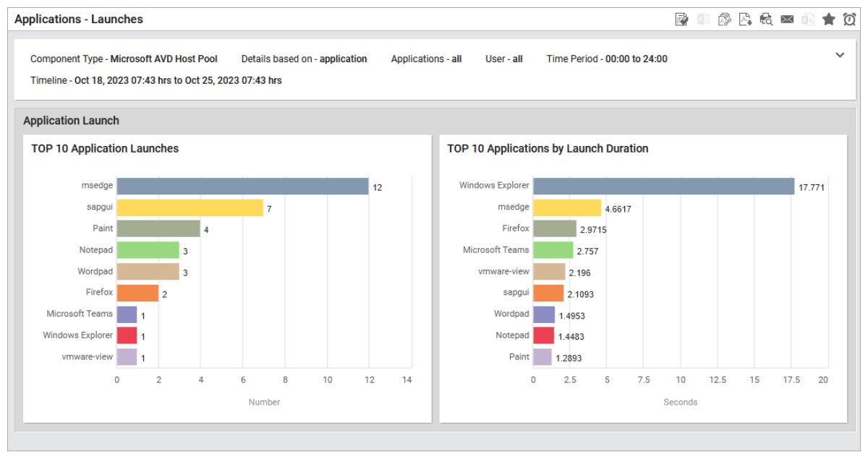
Task: Select the Wordpad launches bar
Action: tap(148, 272)
